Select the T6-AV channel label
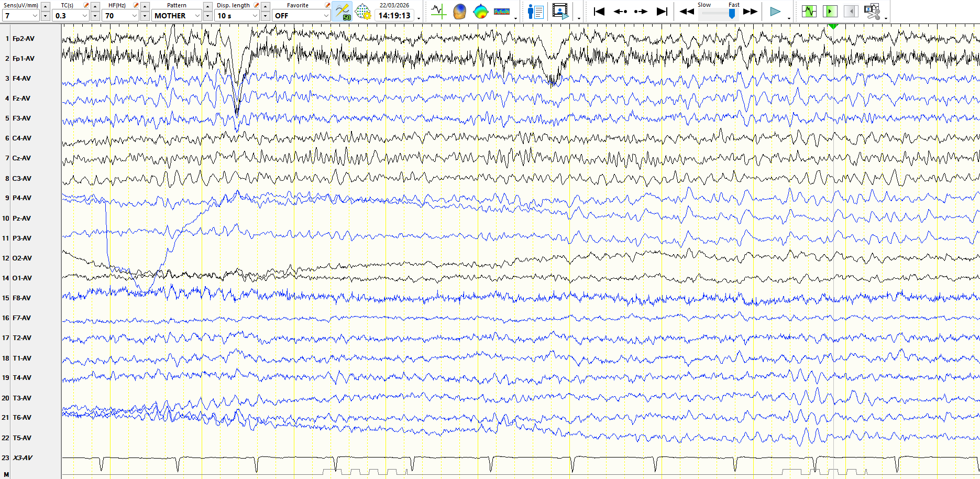Screen dimensions: 980x479 point(22,418)
